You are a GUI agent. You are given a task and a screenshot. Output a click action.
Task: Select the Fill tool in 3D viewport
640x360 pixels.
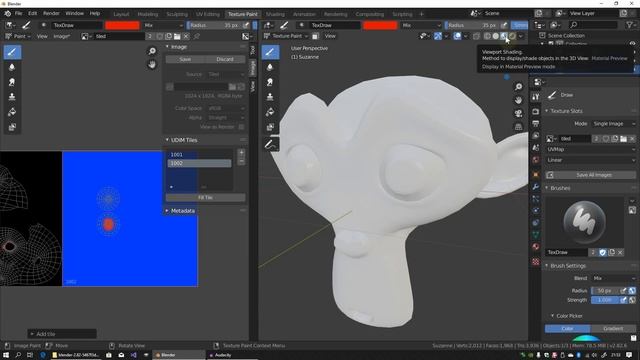pos(270,112)
